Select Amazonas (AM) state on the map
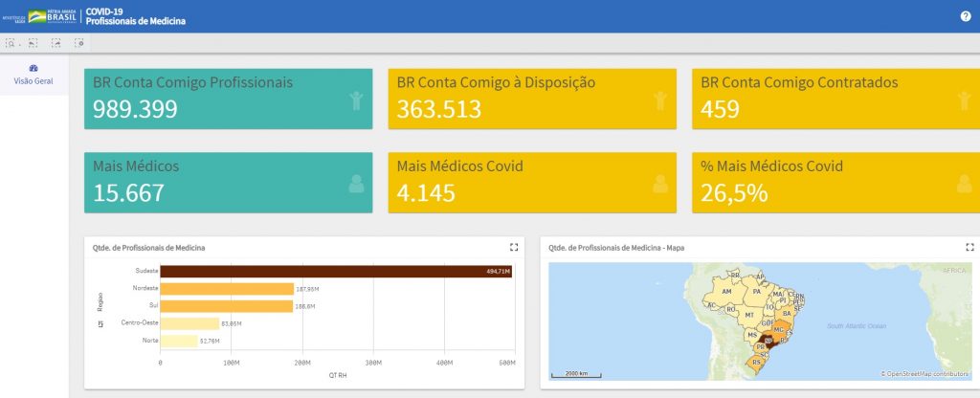980x398 pixels. (726, 291)
